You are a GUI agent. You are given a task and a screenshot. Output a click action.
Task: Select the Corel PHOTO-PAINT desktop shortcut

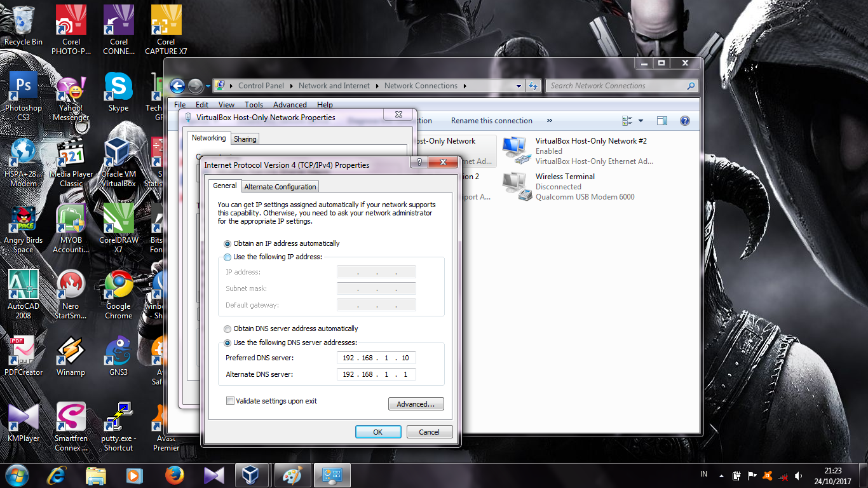pos(71,30)
